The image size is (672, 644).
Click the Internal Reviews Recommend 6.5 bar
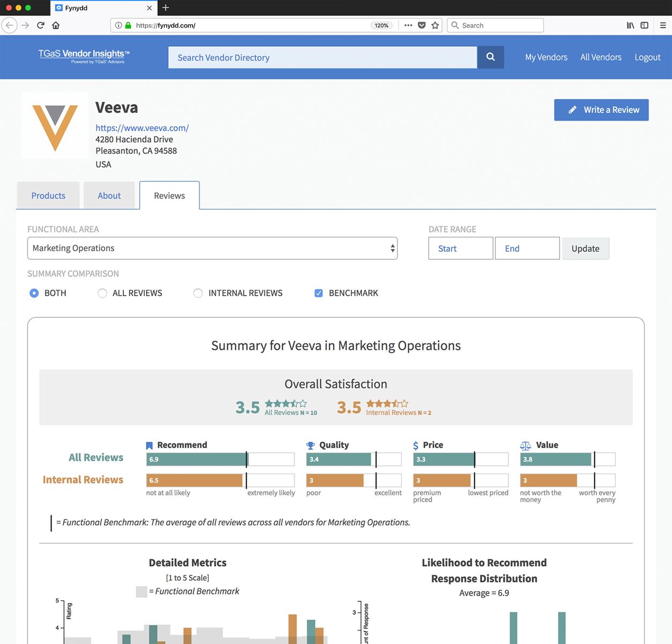(194, 480)
